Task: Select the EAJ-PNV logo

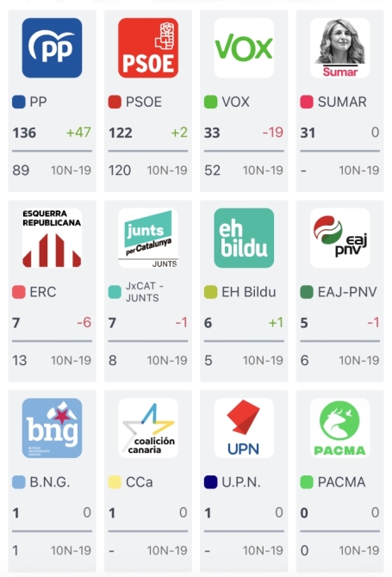Action: pyautogui.click(x=339, y=238)
